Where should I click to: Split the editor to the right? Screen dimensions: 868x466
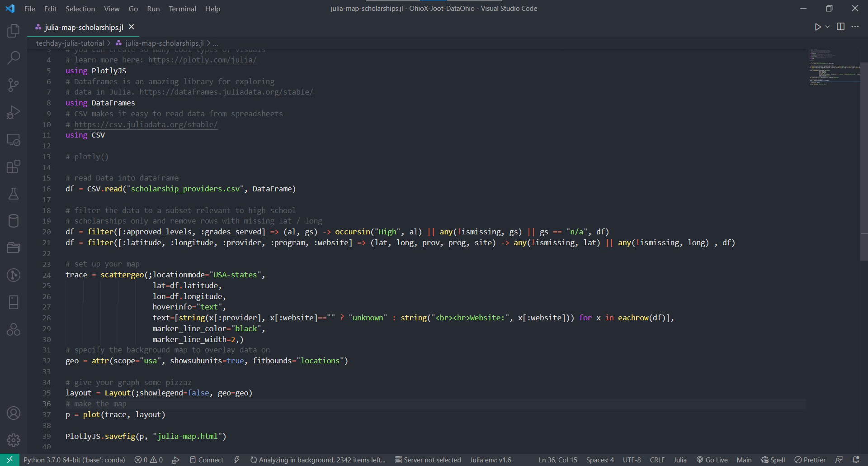(x=840, y=27)
